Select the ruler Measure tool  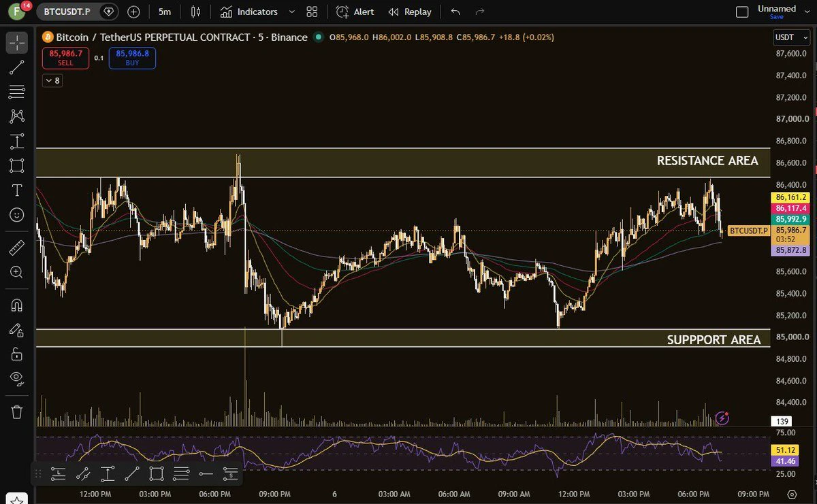tap(17, 248)
